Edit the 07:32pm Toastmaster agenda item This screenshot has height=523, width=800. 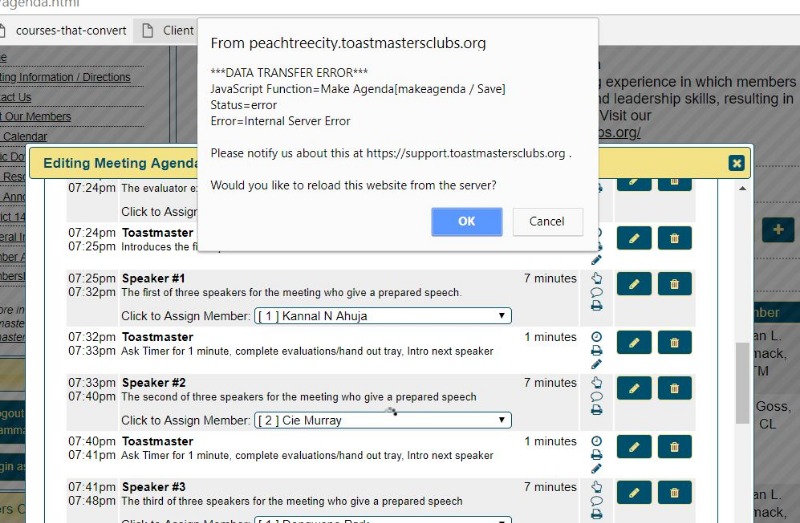pos(634,343)
